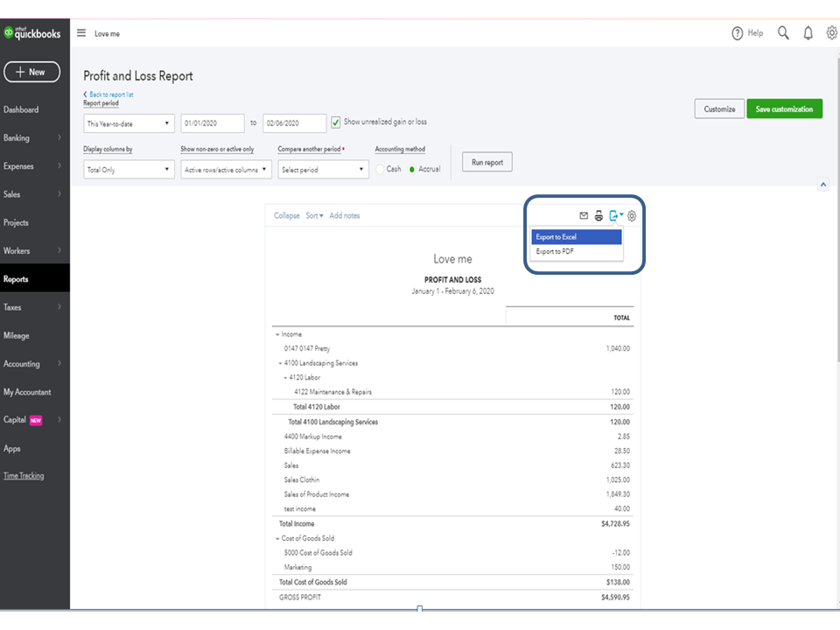The width and height of the screenshot is (840, 630).
Task: Collapse the header panel with chevron
Action: [822, 185]
